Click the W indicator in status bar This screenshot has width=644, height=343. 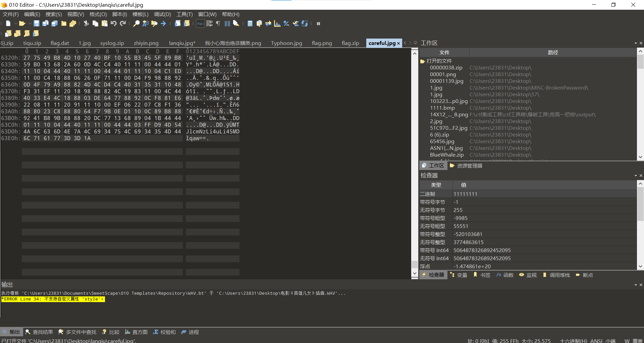pos(627,341)
